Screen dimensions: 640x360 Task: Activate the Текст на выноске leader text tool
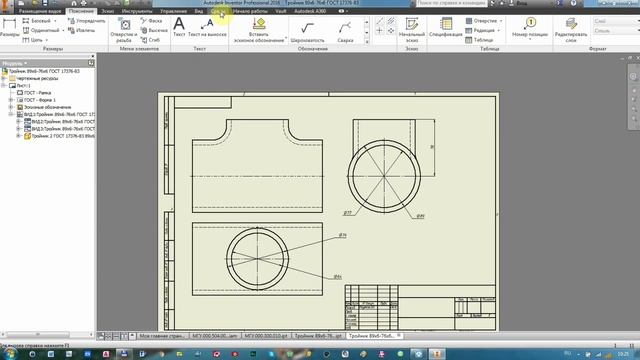207,28
